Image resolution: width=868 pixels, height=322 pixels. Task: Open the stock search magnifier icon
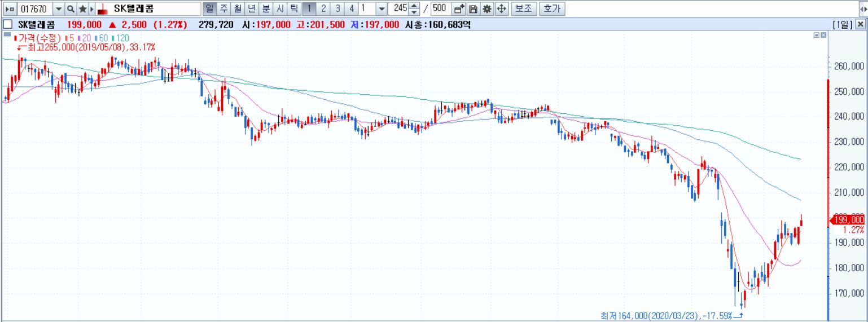(71, 9)
